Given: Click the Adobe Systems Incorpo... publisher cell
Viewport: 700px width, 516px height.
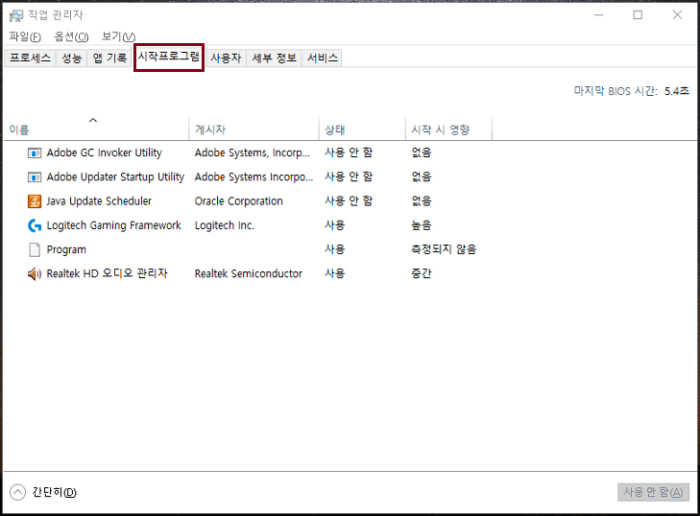Looking at the screenshot, I should coord(254,177).
